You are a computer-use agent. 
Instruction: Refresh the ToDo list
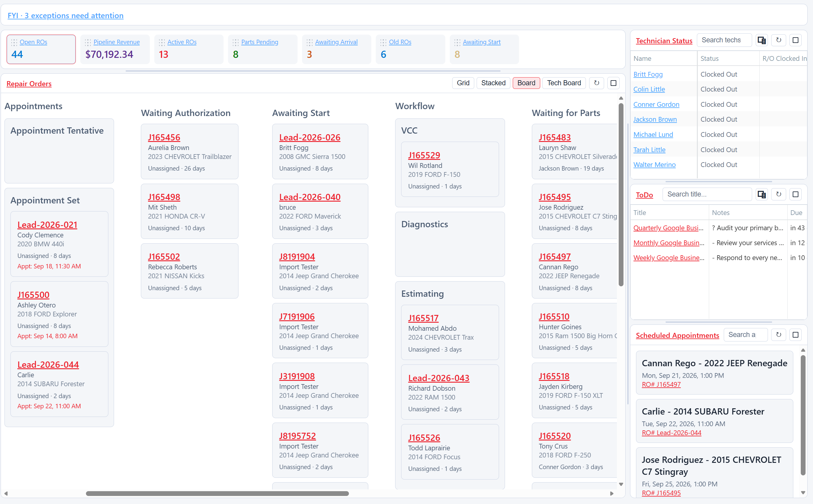(x=779, y=194)
